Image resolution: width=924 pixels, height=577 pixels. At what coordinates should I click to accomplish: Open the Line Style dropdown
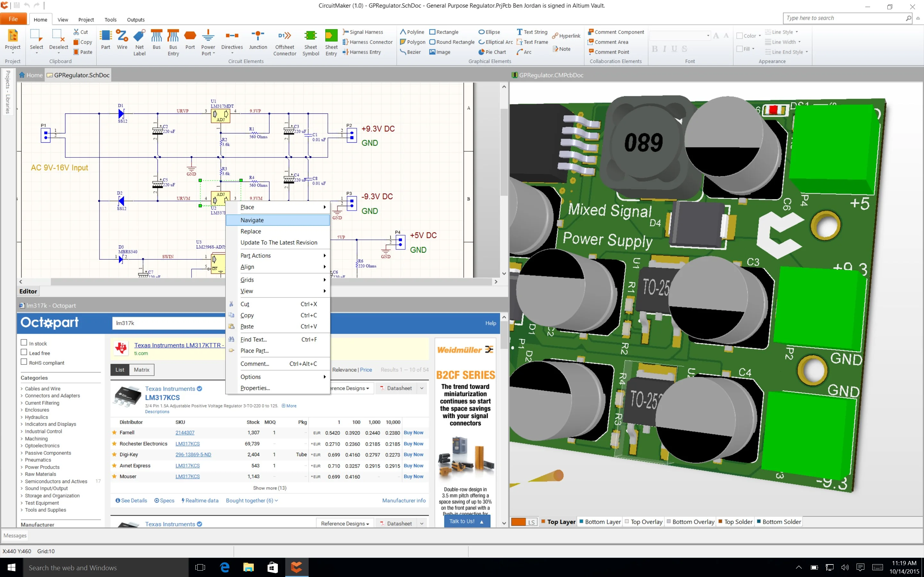coord(782,32)
